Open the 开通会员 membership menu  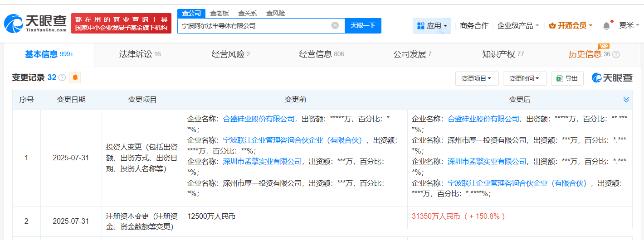pyautogui.click(x=571, y=26)
